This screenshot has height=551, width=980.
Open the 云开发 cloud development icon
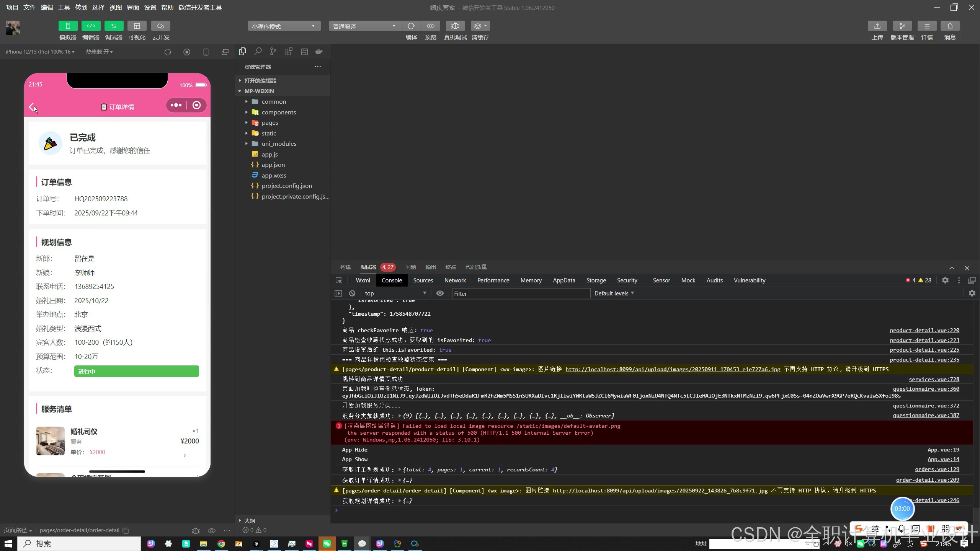click(x=160, y=26)
